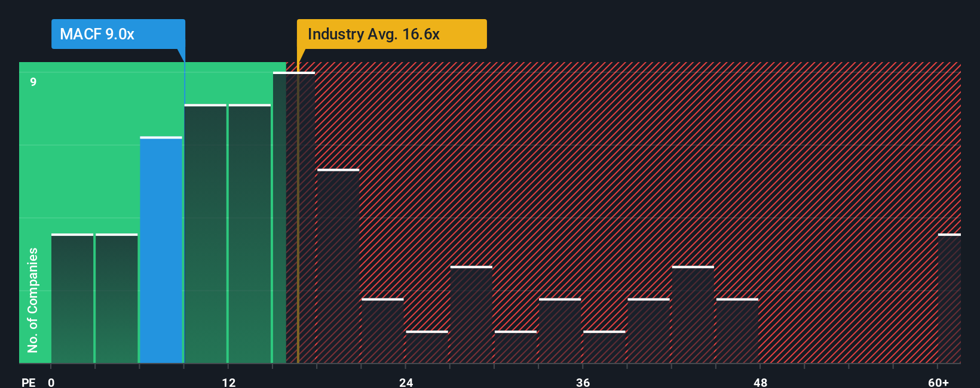Select the 60+ PE histogram bar
The width and height of the screenshot is (980, 388).
point(950,298)
